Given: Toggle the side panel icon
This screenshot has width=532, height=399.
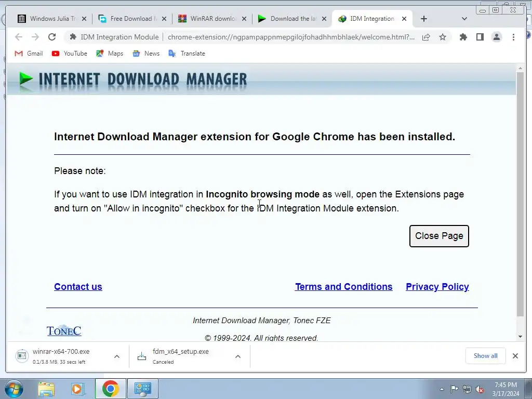Looking at the screenshot, I should click(x=480, y=37).
